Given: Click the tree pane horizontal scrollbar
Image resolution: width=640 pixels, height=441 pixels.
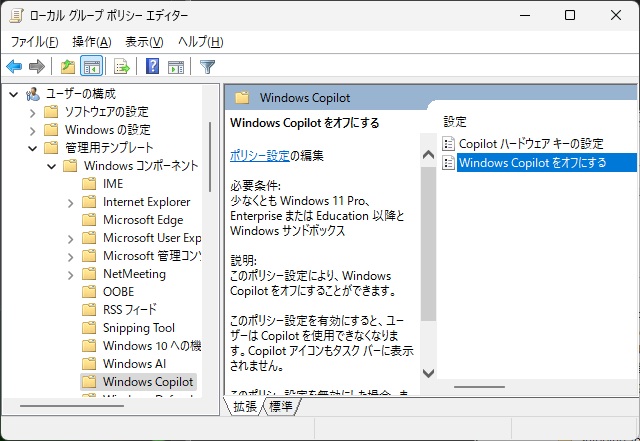Looking at the screenshot, I should click(x=72, y=406).
